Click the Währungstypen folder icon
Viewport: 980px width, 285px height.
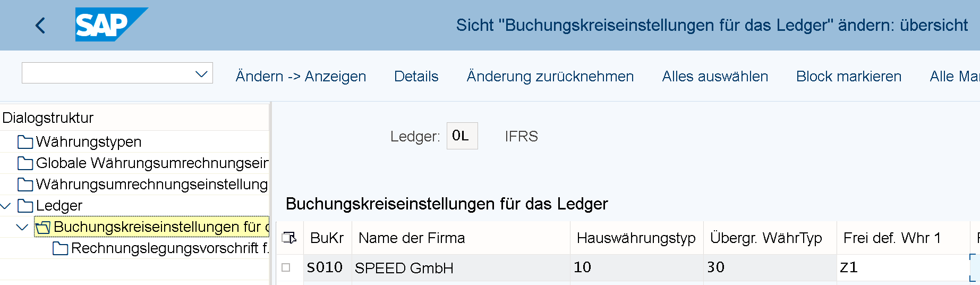click(25, 142)
